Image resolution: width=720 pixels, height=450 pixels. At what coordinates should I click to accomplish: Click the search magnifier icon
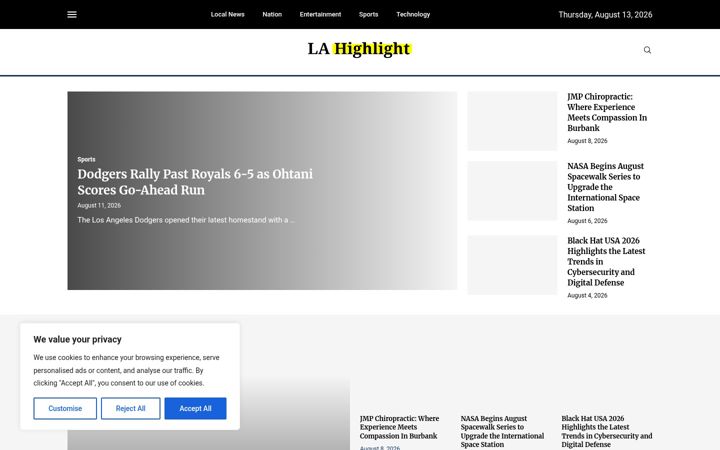pyautogui.click(x=647, y=50)
